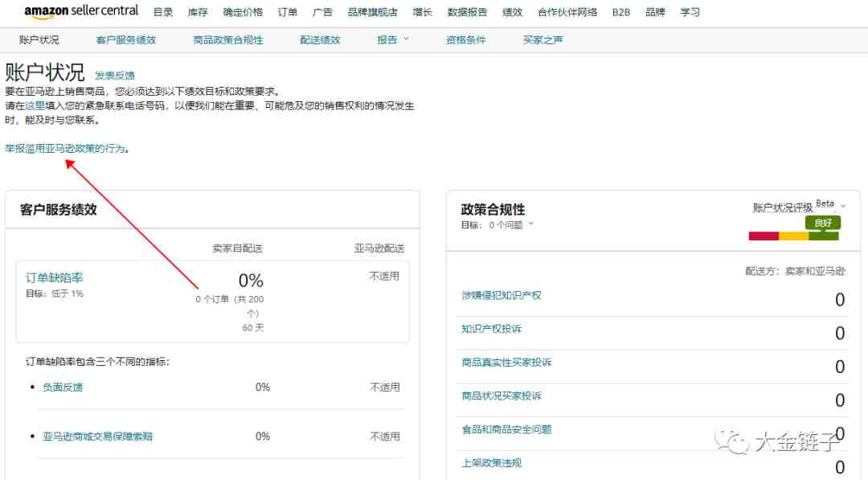
Task: Click the 发表反馈 link
Action: (x=115, y=76)
